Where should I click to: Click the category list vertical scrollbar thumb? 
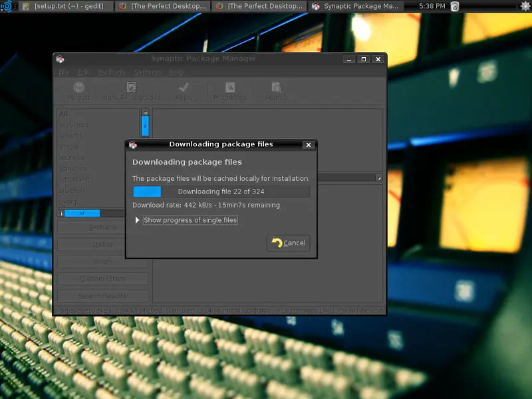coord(145,126)
